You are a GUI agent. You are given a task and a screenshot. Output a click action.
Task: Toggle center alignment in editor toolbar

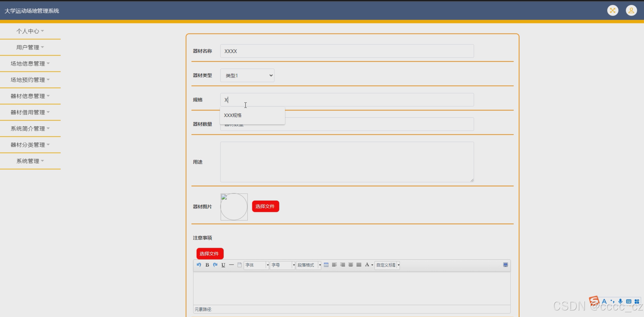coord(351,265)
